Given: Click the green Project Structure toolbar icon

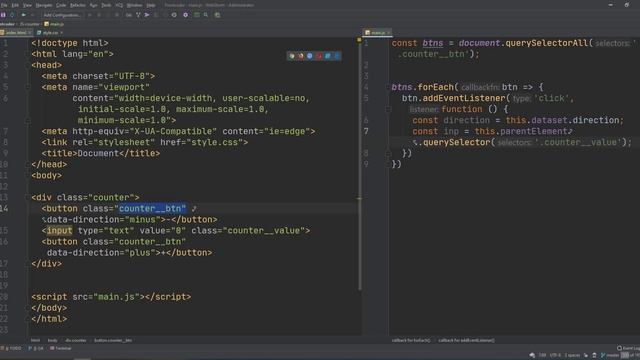Looking at the screenshot, I should coord(197,15).
